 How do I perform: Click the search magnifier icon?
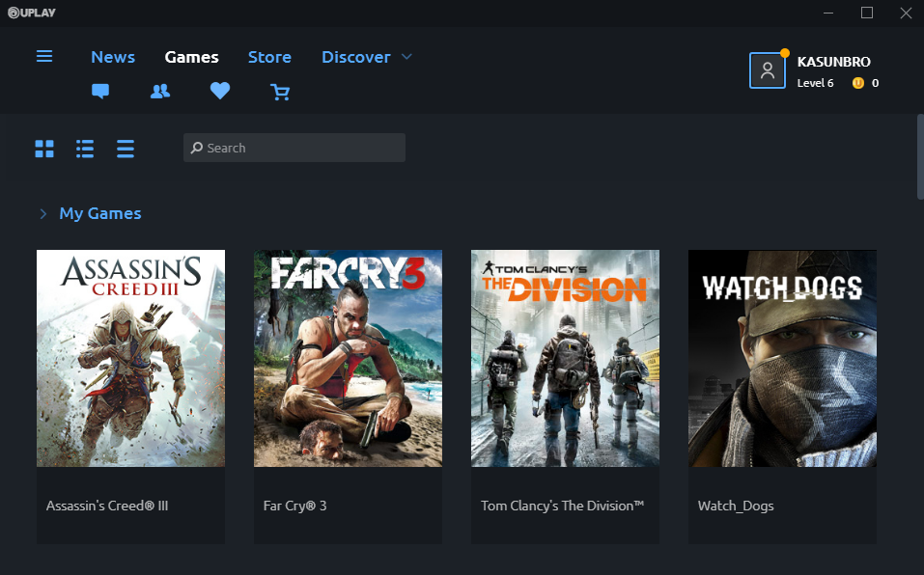point(197,148)
